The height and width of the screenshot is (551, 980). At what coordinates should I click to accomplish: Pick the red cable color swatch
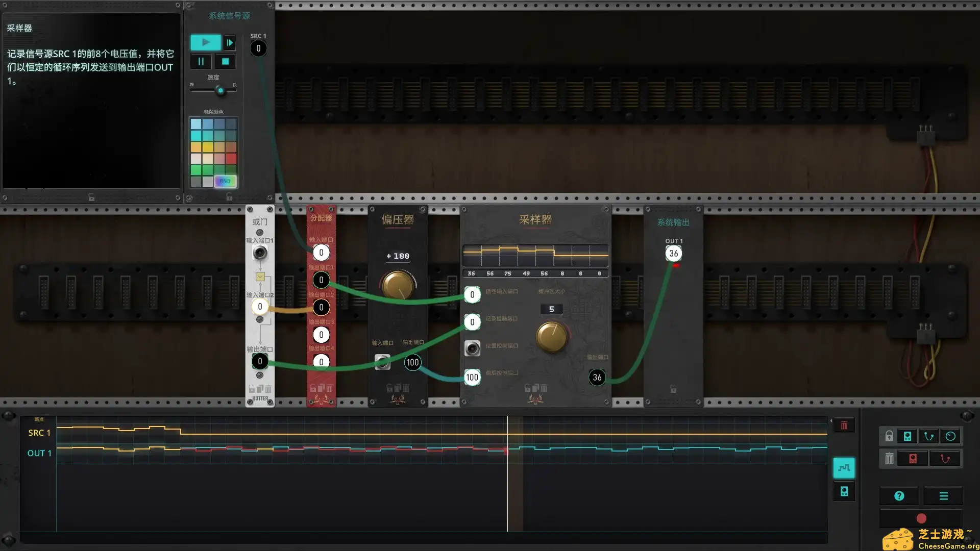pos(231,159)
